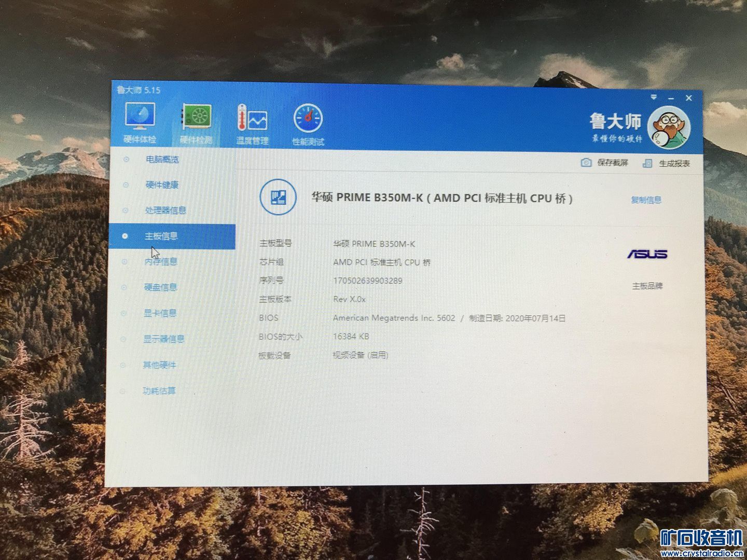Open 功耗估算 in the sidebar
Image resolution: width=747 pixels, height=560 pixels.
(x=159, y=391)
